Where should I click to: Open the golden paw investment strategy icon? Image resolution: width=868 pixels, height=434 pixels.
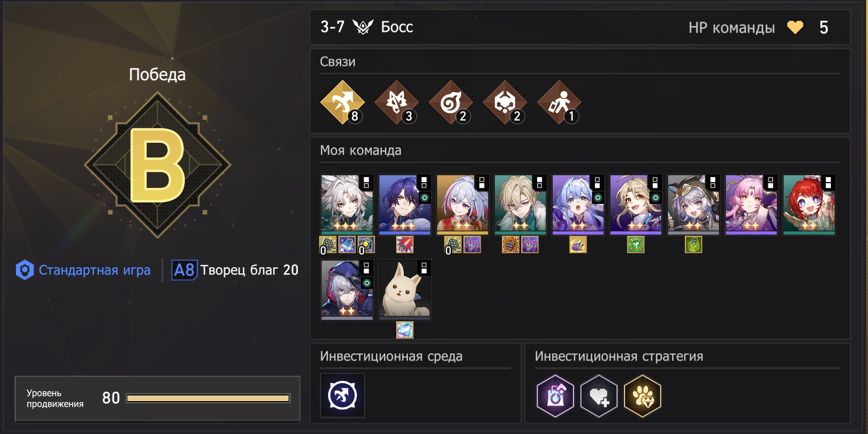642,396
